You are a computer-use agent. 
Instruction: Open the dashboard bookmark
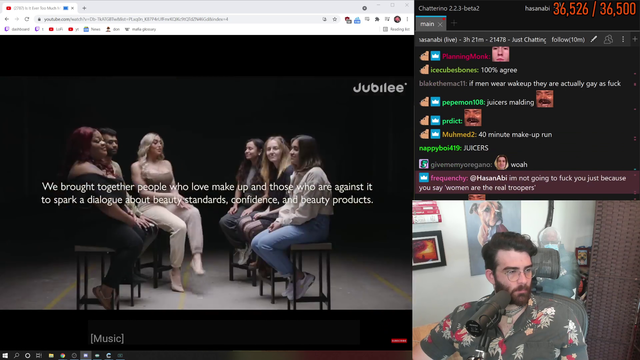[17, 29]
